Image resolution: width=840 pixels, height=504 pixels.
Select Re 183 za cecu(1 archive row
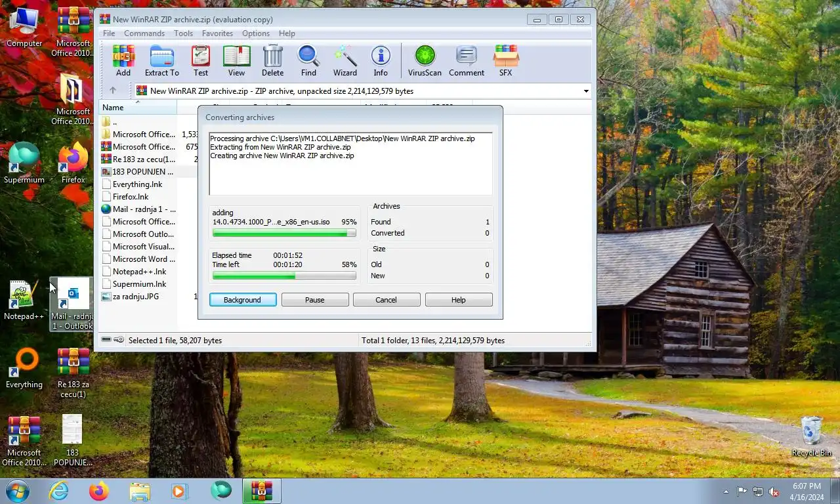tap(138, 159)
